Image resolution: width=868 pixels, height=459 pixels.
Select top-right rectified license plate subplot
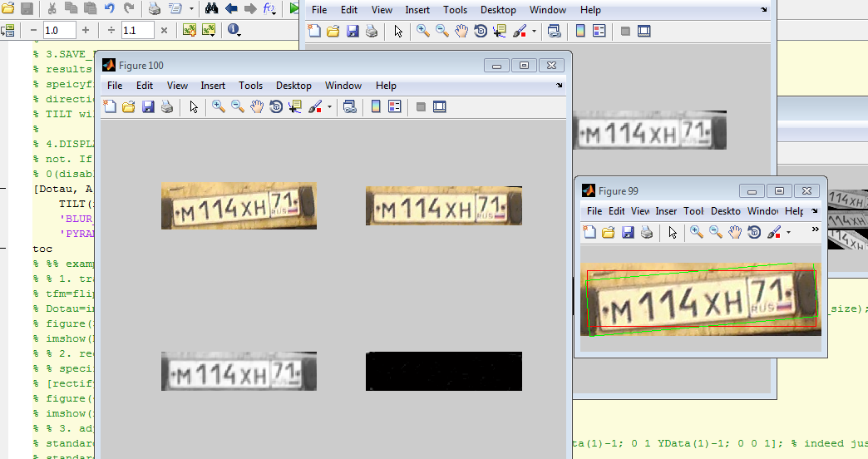[x=443, y=205]
